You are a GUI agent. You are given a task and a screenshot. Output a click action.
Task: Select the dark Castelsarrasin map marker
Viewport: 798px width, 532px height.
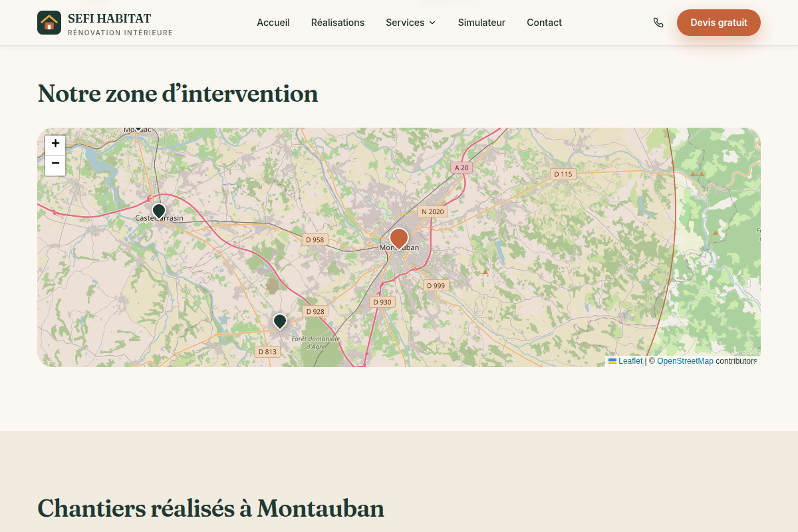coord(159,211)
